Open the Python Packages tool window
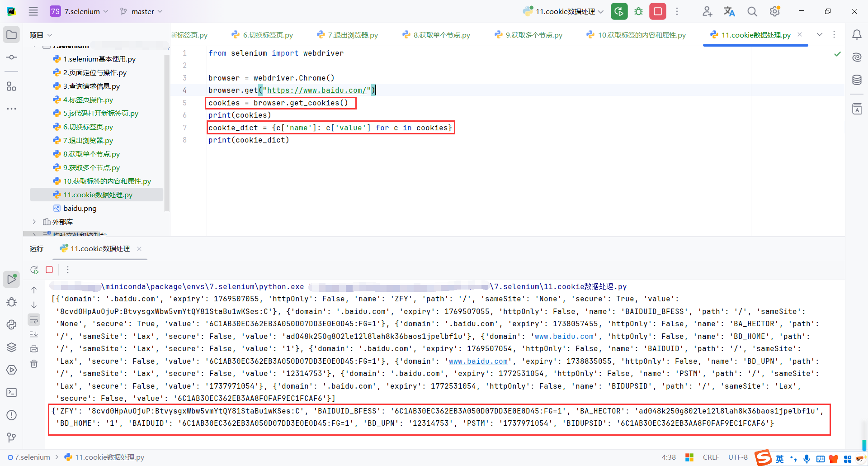868x466 pixels. 12,324
